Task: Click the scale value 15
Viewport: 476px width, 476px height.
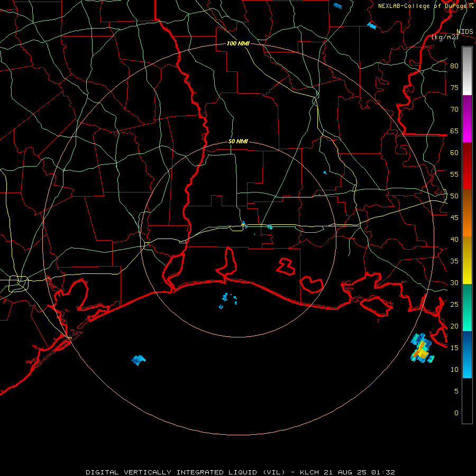Action: (x=454, y=348)
